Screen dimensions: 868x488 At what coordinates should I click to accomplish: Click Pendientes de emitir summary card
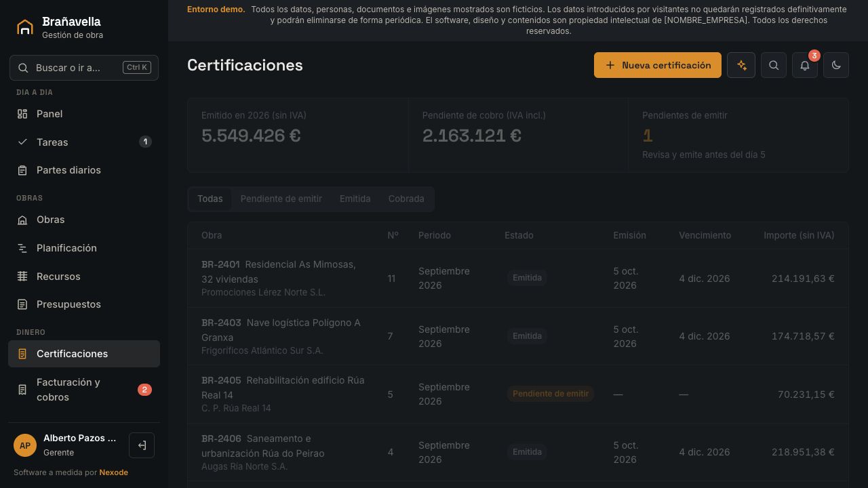(x=738, y=135)
